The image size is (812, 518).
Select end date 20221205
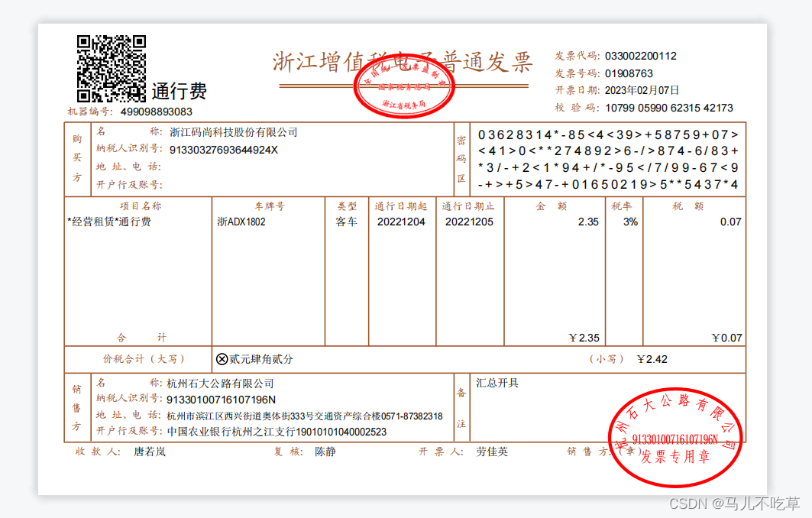469,222
